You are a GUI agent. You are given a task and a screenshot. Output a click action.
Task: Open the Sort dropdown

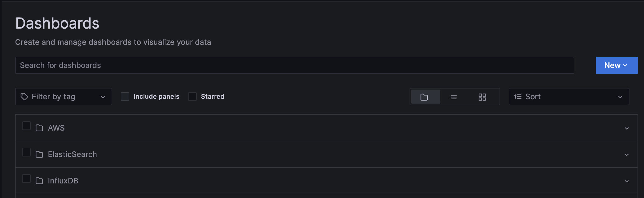tap(620, 97)
